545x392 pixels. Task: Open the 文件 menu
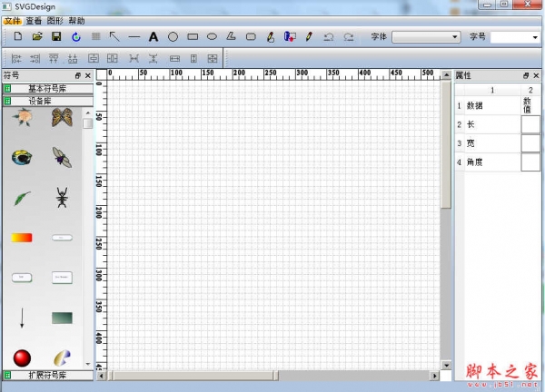click(13, 21)
